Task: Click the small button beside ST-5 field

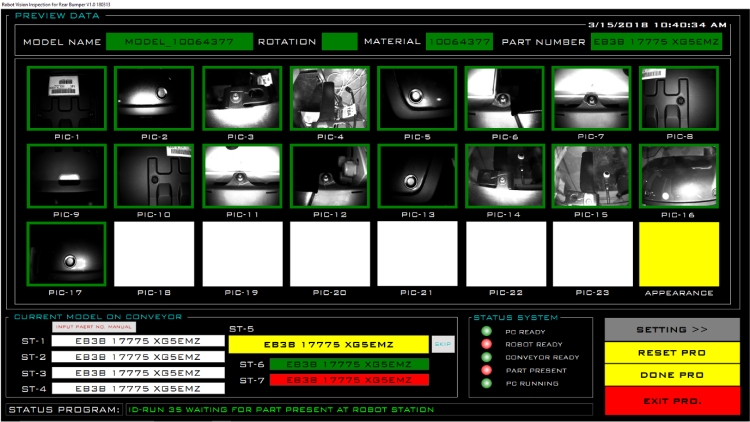Action: (442, 344)
